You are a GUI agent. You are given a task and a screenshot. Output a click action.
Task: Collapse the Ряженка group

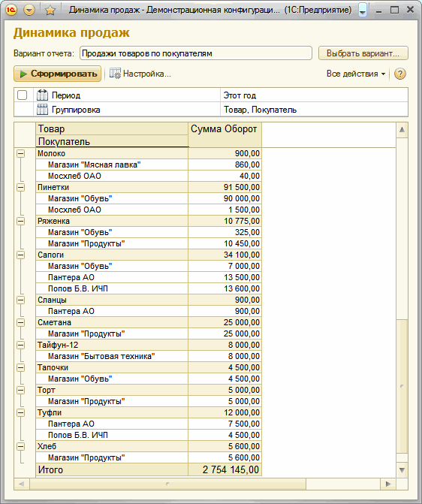tap(20, 221)
